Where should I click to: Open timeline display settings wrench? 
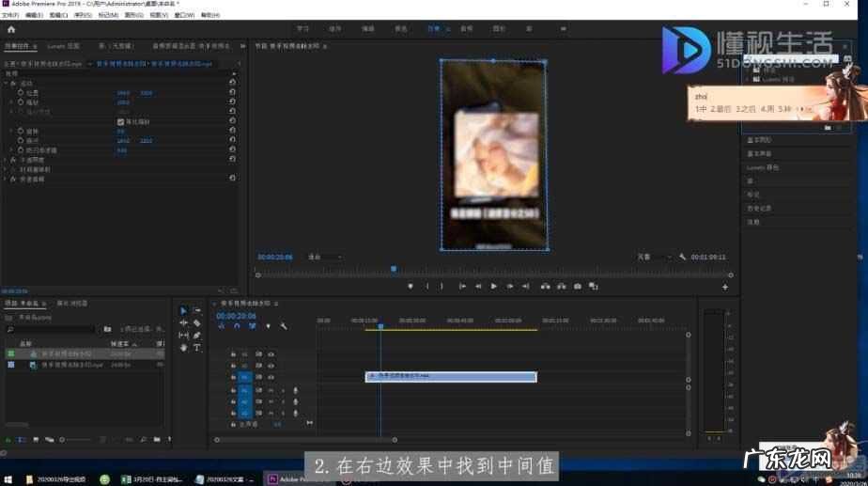point(284,326)
